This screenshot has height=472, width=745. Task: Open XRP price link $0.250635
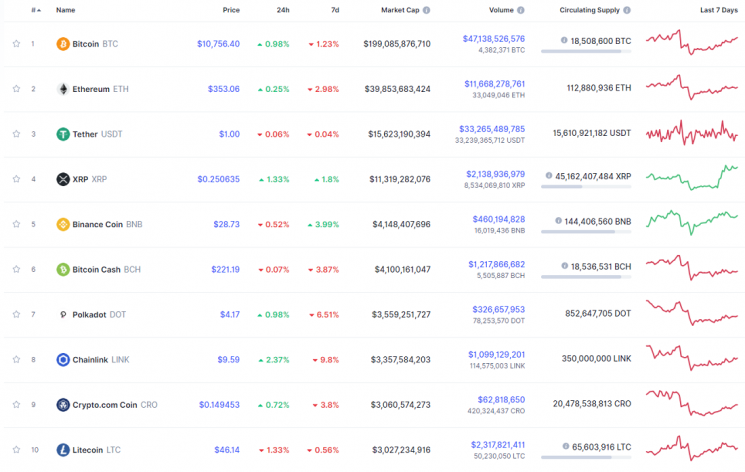[219, 179]
